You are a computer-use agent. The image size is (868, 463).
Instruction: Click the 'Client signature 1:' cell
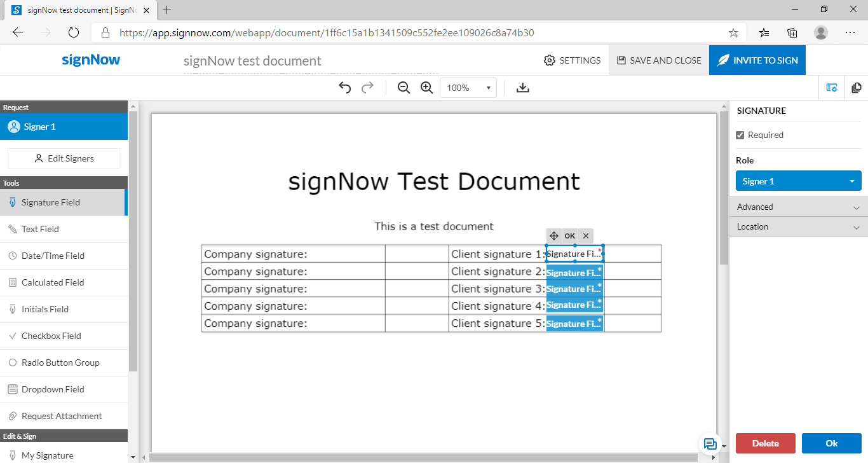[x=498, y=254]
